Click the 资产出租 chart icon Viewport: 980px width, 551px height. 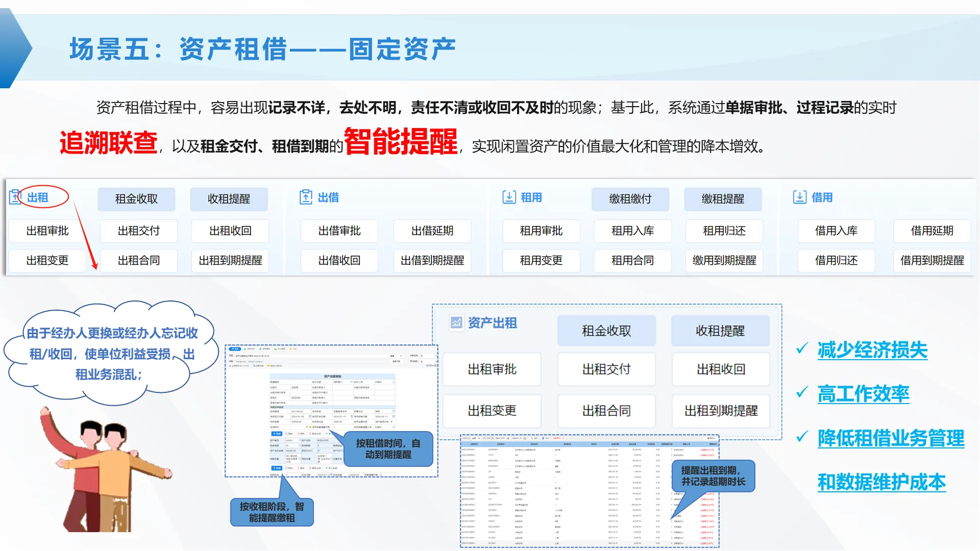(x=456, y=322)
